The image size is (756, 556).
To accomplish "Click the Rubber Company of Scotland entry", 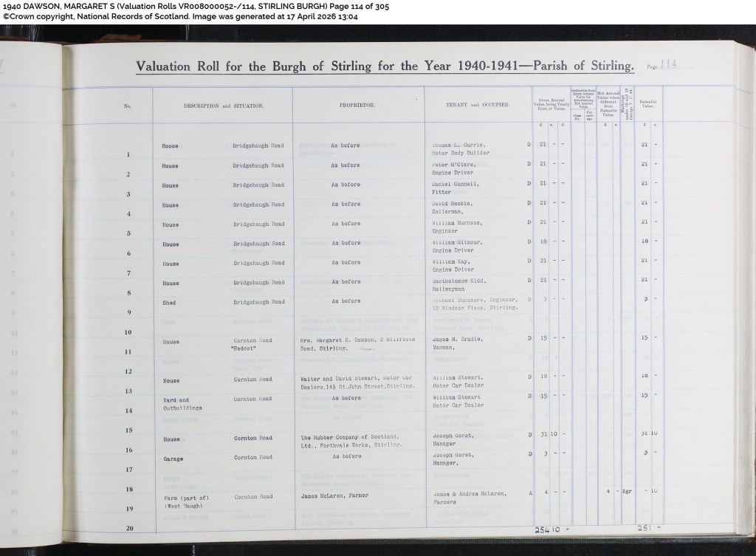I will click(351, 441).
